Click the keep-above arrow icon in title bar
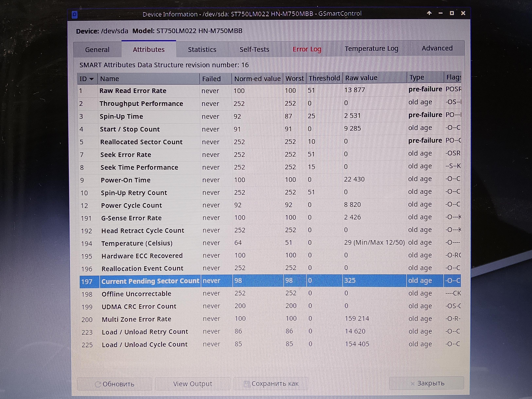The image size is (532, 399). pos(429,13)
